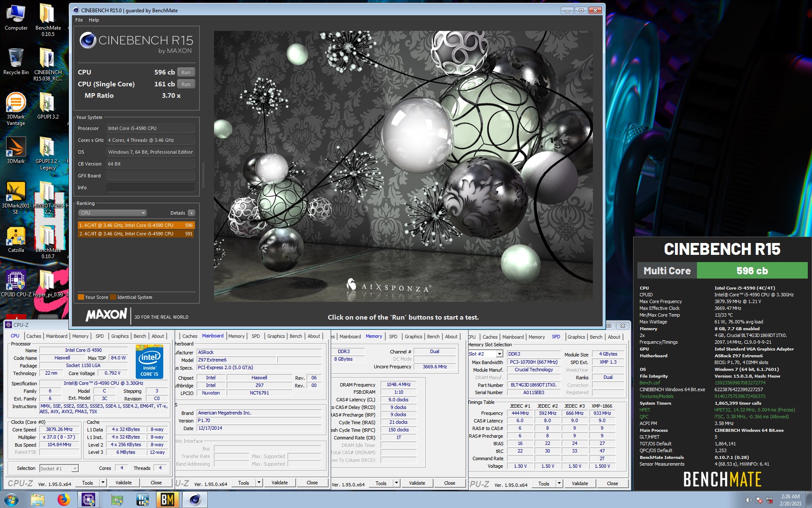Screen dimensions: 812x508
Task: Click Validate in first CPU-Z window
Action: pos(123,483)
